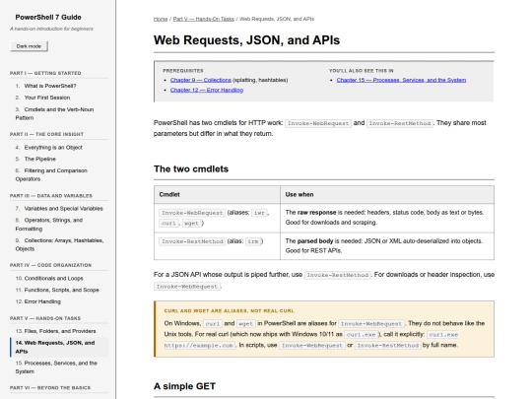
Task: Open sidebar chapter Everything is an Object
Action: tap(53, 147)
